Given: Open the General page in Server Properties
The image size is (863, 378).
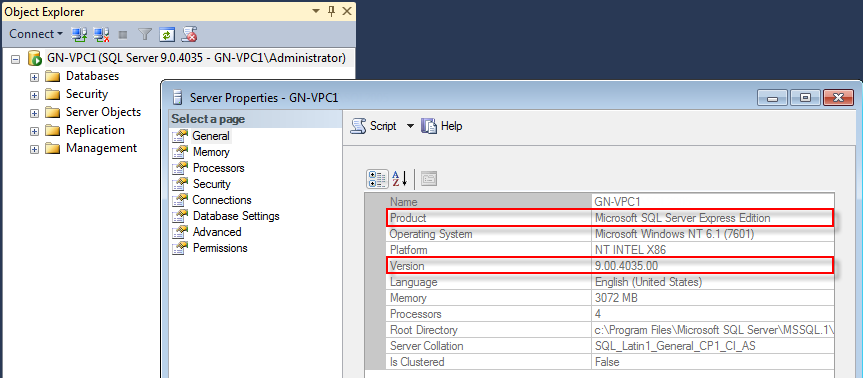Looking at the screenshot, I should tap(211, 135).
